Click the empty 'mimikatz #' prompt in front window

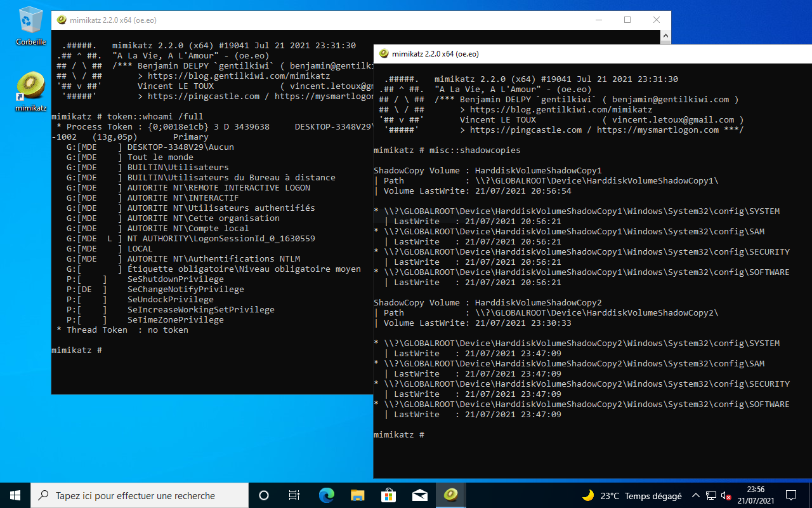(399, 435)
